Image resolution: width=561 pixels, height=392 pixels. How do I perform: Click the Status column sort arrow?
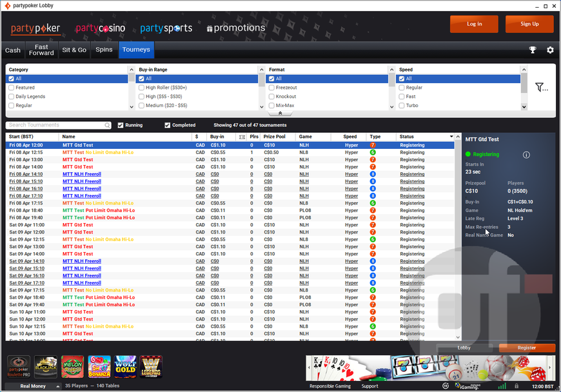click(x=451, y=137)
